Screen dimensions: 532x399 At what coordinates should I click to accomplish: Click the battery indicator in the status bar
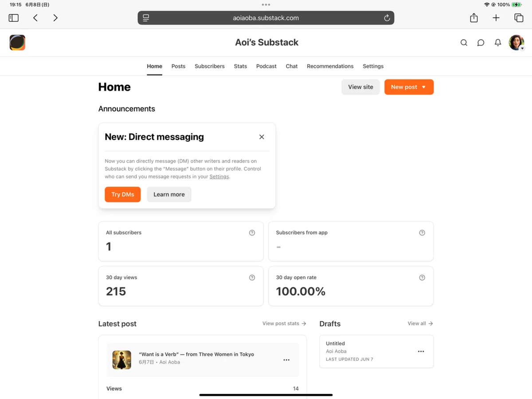click(517, 4)
